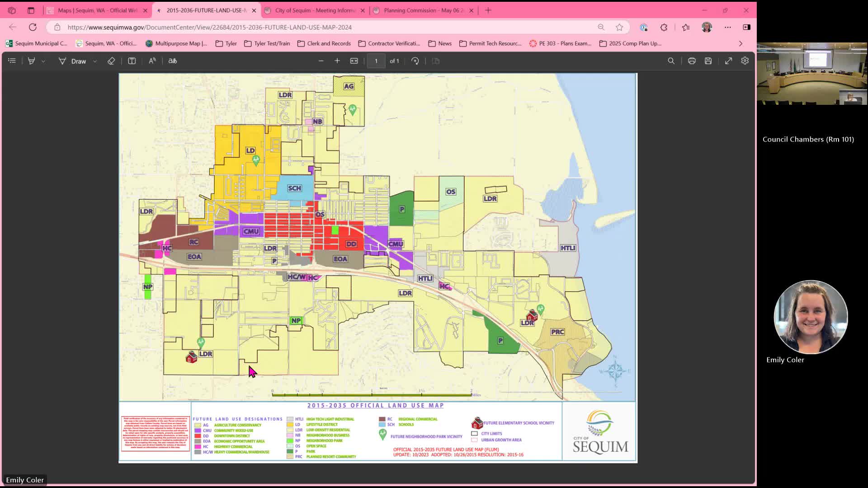This screenshot has height=488, width=868.
Task: Open the highlight color dropdown arrow
Action: point(43,61)
